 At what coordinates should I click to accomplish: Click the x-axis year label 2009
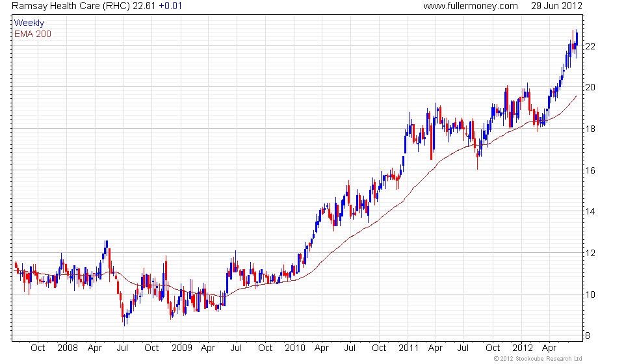[181, 348]
